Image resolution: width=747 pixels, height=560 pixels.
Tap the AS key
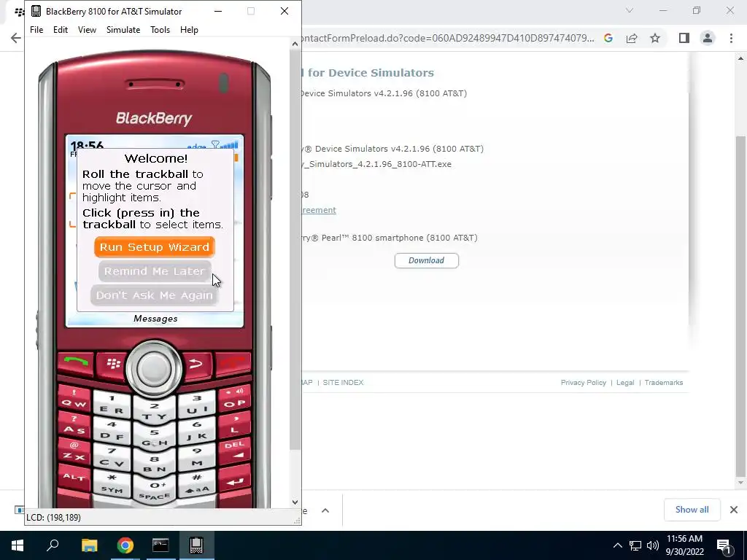pyautogui.click(x=74, y=425)
